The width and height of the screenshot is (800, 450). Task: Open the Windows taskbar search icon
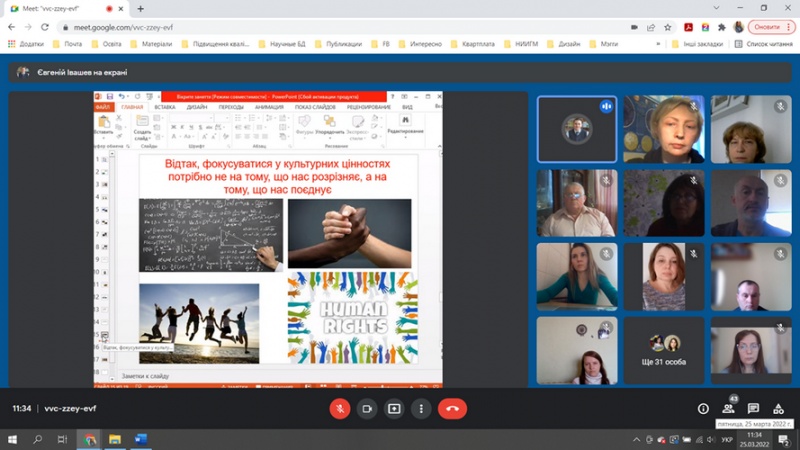(36, 439)
